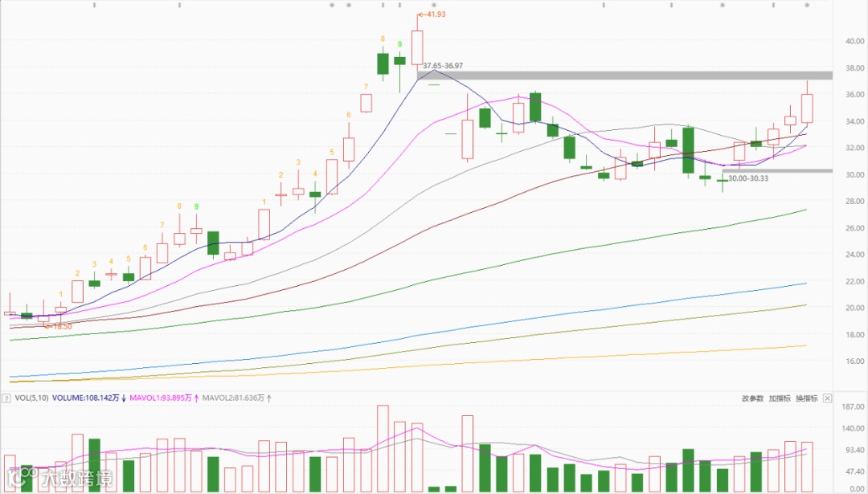The height and width of the screenshot is (494, 868).
Task: Click the 38.00 price axis label
Action: tap(855, 68)
